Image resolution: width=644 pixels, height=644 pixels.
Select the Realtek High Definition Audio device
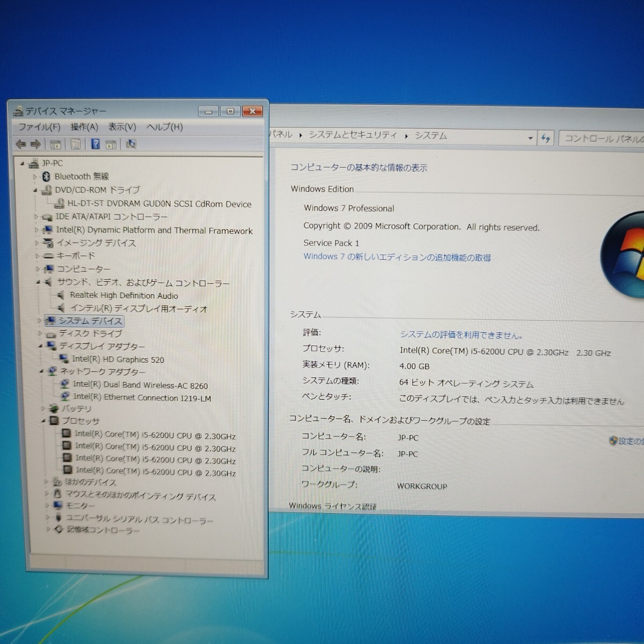coord(123,296)
